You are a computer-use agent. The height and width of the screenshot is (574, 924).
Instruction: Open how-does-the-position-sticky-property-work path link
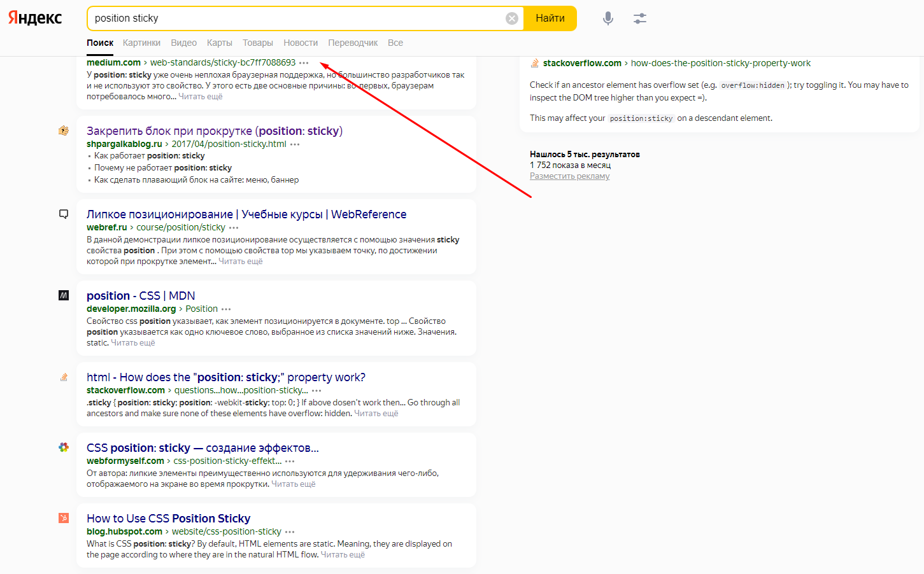721,63
